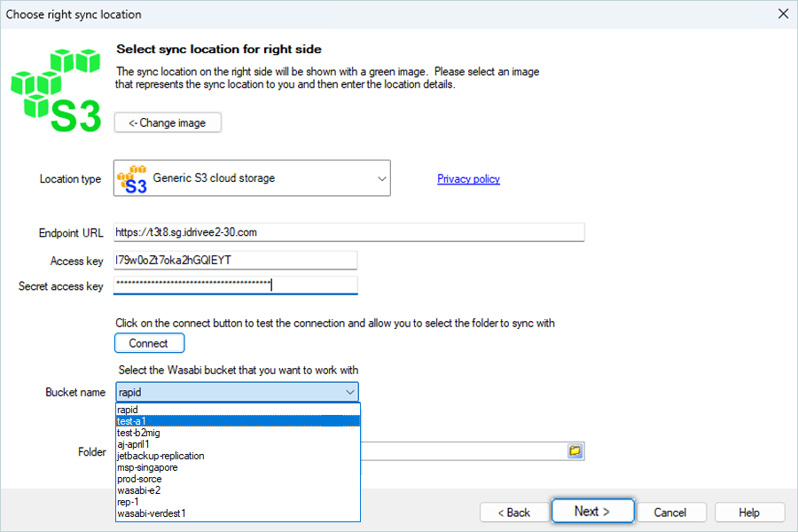The image size is (798, 532).
Task: Click the Secret access key field
Action: pos(235,286)
